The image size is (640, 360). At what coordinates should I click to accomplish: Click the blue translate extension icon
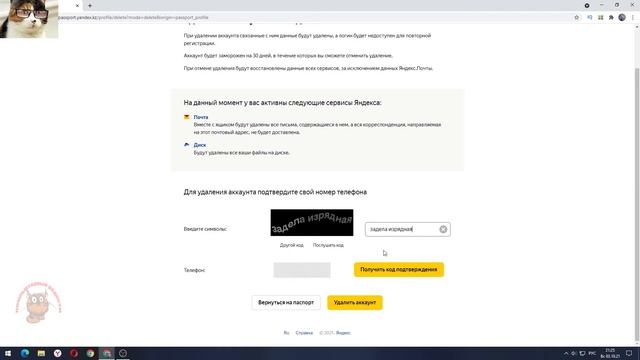coord(590,18)
